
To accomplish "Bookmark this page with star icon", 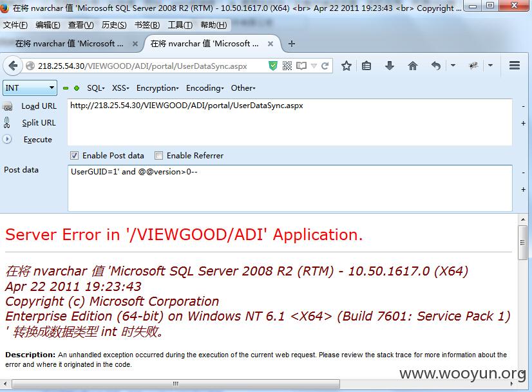I will coord(346,66).
